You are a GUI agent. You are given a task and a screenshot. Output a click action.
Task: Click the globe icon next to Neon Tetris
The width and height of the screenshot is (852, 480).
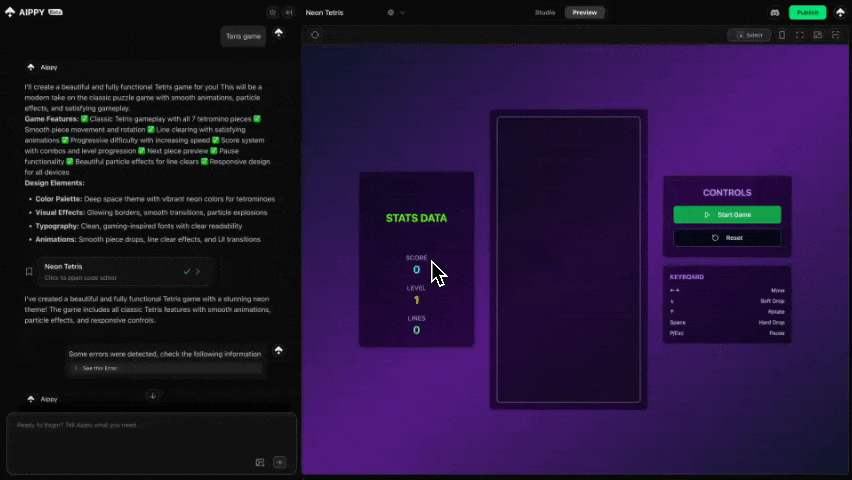(391, 13)
